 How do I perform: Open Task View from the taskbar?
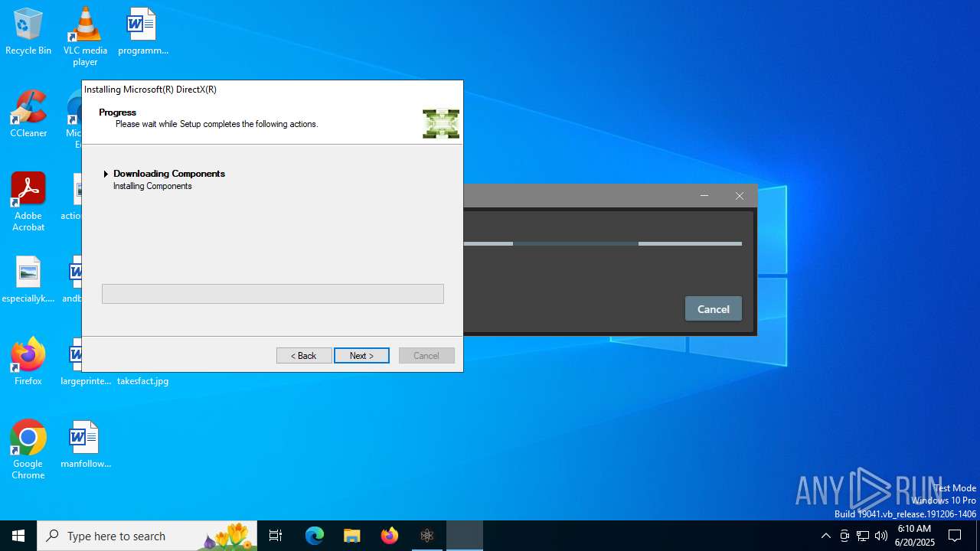pos(276,536)
